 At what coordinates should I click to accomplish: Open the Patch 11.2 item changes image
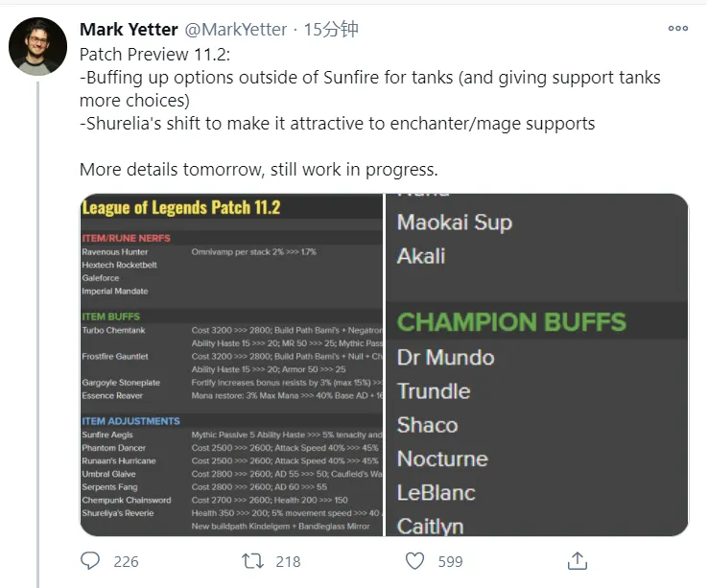[231, 365]
